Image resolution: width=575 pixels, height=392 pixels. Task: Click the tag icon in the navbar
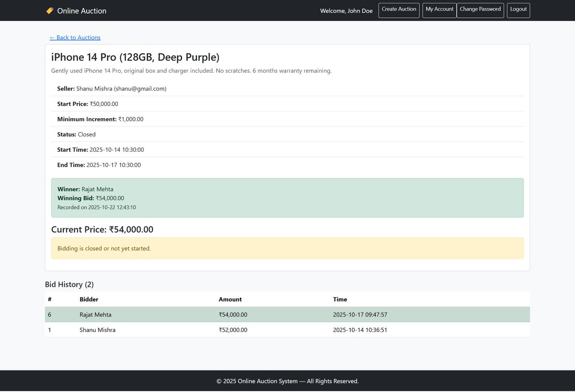[x=50, y=10]
